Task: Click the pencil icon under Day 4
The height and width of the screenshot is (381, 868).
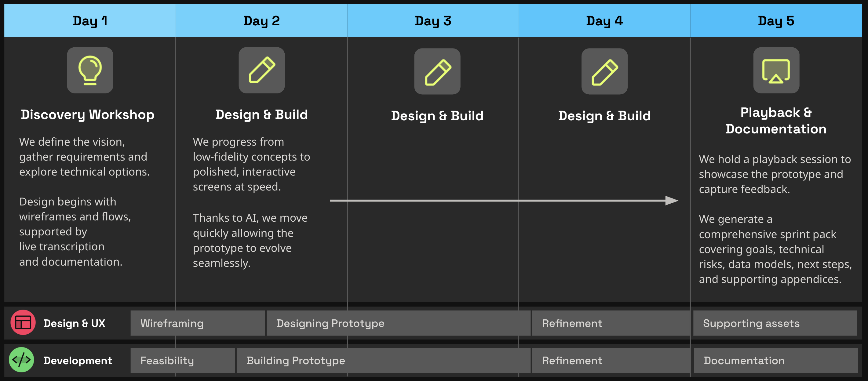Action: [x=604, y=71]
